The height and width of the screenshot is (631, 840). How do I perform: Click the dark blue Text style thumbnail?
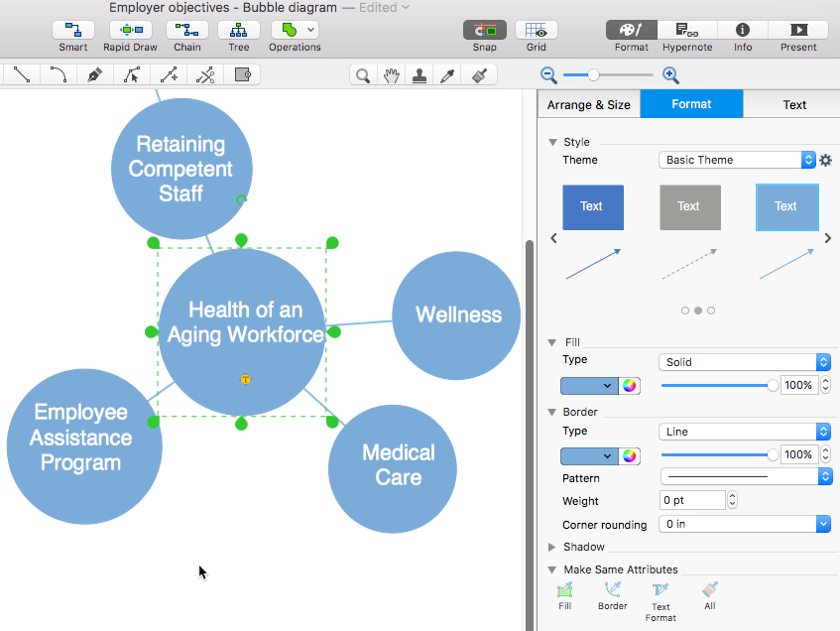[x=593, y=207]
